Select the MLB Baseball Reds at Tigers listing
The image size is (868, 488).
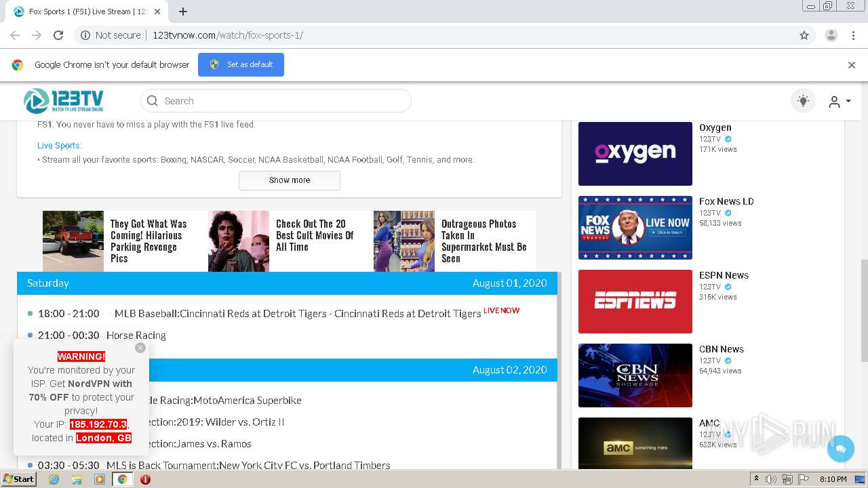[298, 313]
